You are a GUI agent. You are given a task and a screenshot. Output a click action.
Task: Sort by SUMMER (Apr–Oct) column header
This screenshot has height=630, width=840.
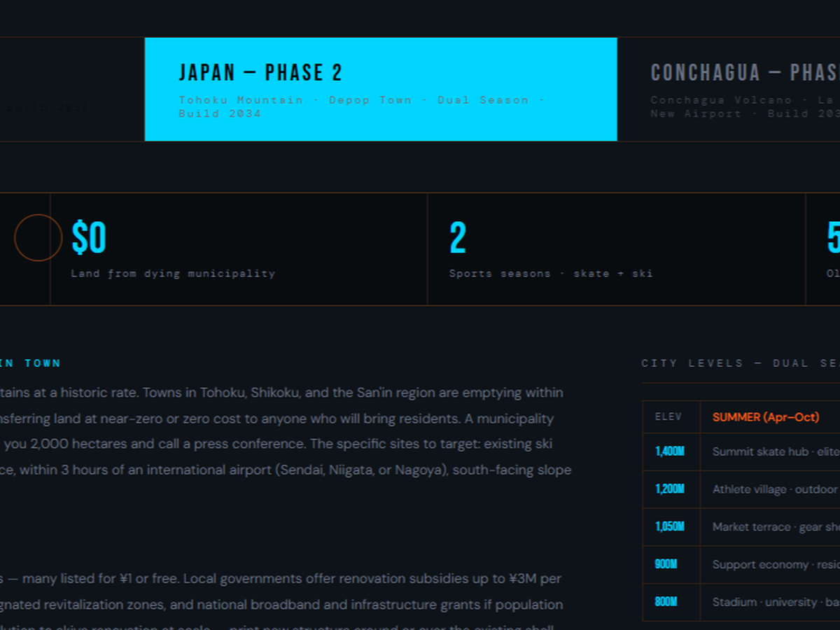click(765, 417)
